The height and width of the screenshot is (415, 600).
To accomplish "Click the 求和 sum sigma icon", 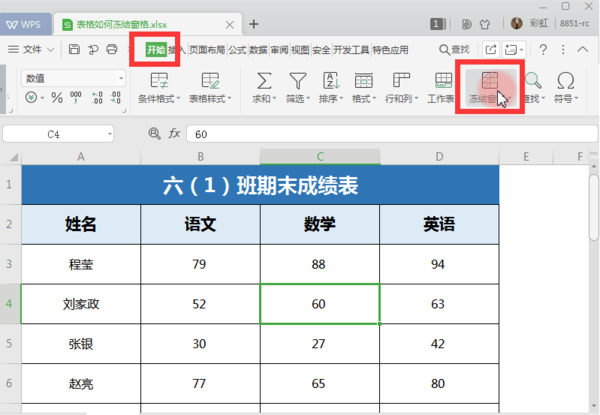I will pyautogui.click(x=265, y=82).
